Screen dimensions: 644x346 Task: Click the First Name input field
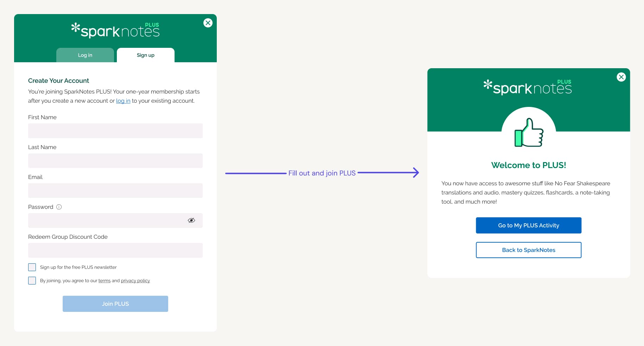[x=115, y=130]
